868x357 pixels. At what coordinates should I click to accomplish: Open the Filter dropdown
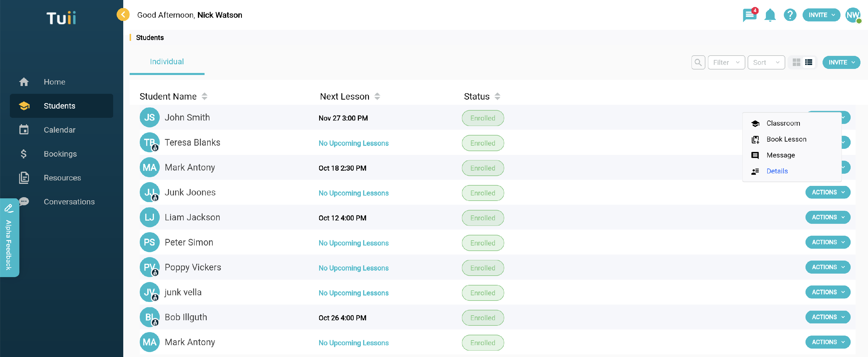pyautogui.click(x=726, y=62)
